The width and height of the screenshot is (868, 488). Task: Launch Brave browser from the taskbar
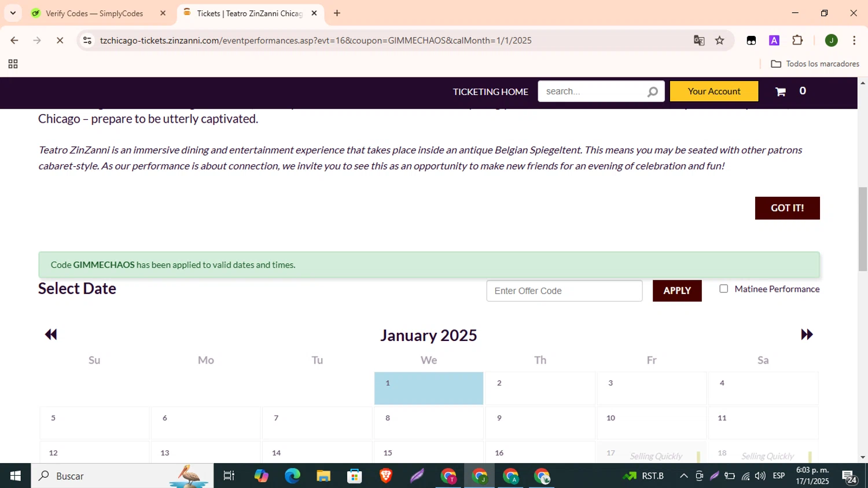(385, 476)
